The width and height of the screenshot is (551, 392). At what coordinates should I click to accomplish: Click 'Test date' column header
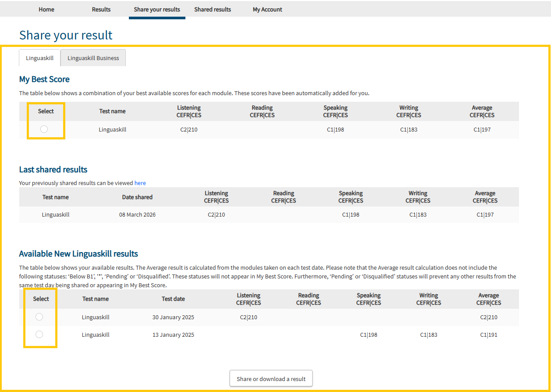coord(173,299)
